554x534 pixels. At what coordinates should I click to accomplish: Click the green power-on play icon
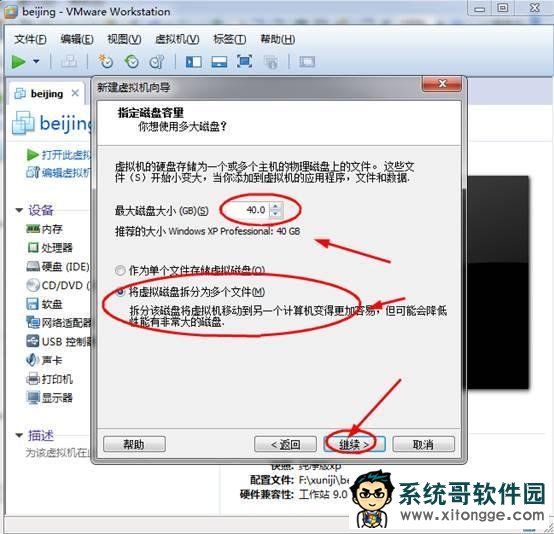coord(18,61)
